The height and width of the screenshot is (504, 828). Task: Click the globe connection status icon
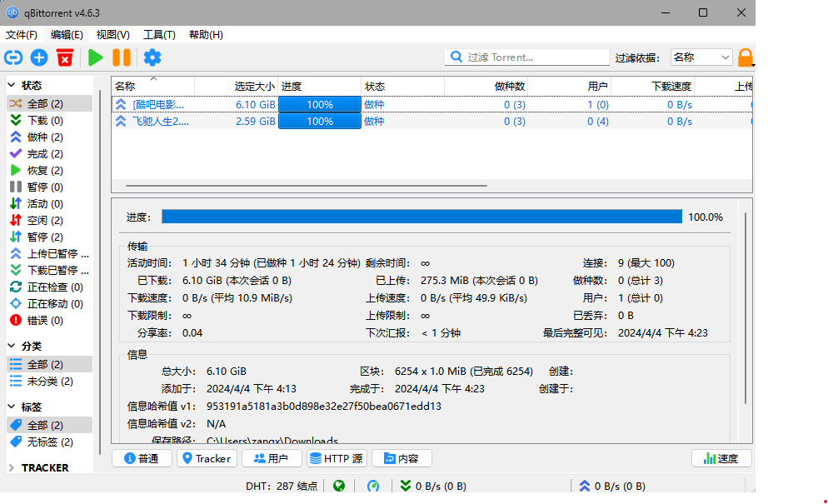339,486
